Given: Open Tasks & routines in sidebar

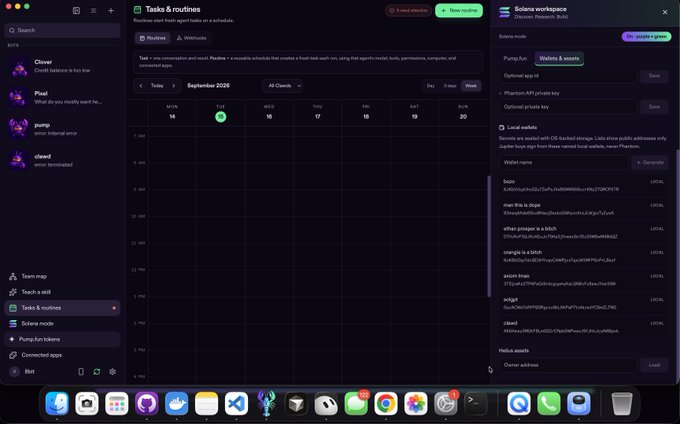Looking at the screenshot, I should tap(62, 308).
